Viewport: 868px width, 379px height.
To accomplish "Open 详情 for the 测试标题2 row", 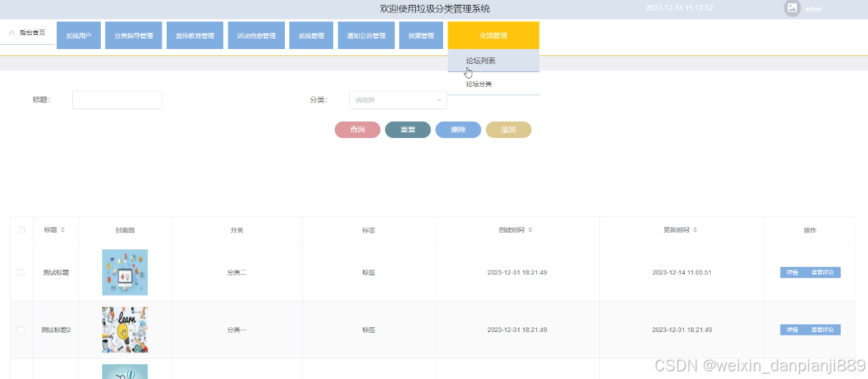I will click(792, 330).
